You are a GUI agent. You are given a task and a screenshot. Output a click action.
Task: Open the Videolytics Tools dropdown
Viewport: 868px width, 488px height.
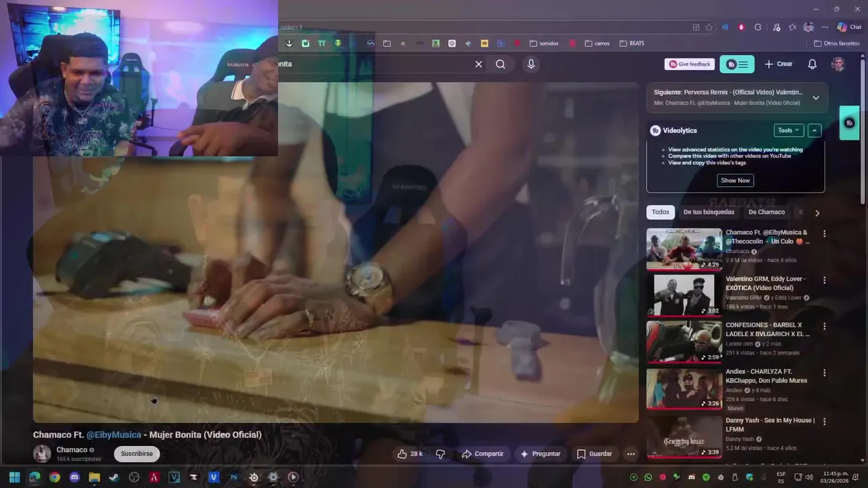[788, 130]
